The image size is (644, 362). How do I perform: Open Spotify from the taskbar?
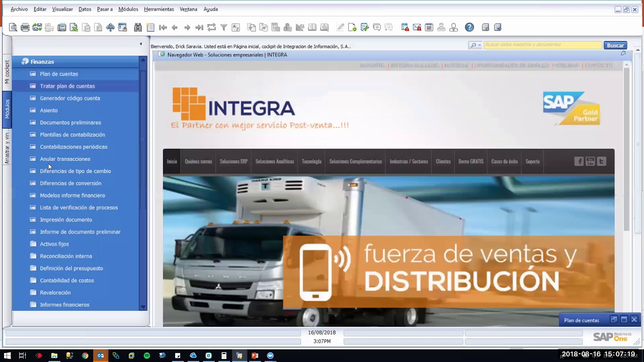147,355
